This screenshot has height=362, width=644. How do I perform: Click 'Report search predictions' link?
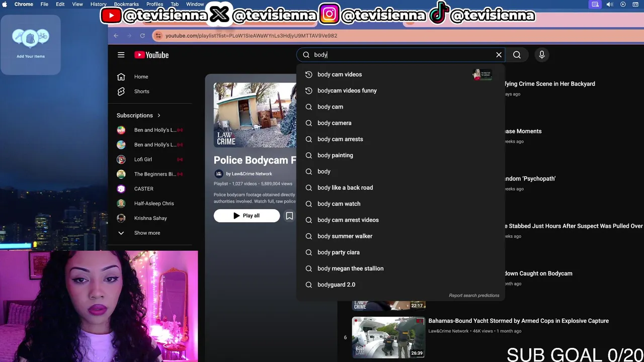(x=474, y=296)
